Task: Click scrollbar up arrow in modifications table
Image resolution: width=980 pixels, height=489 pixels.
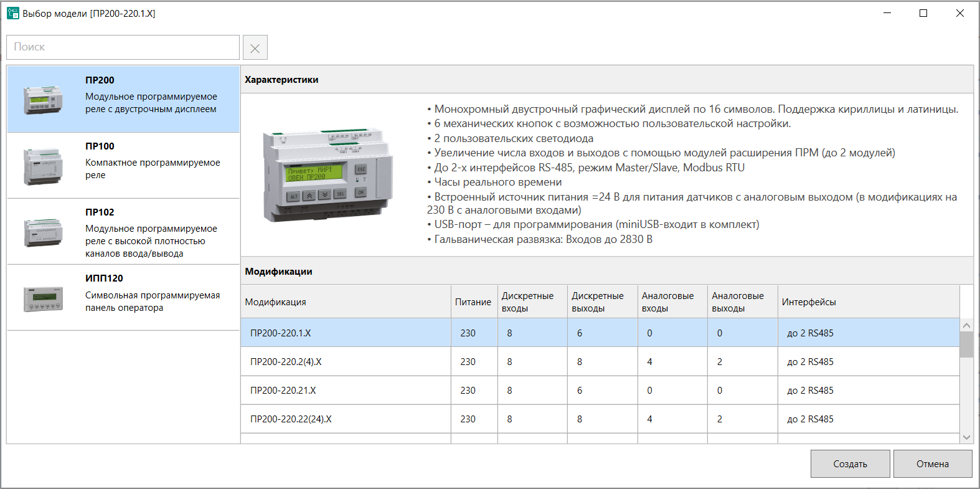Action: (x=966, y=325)
